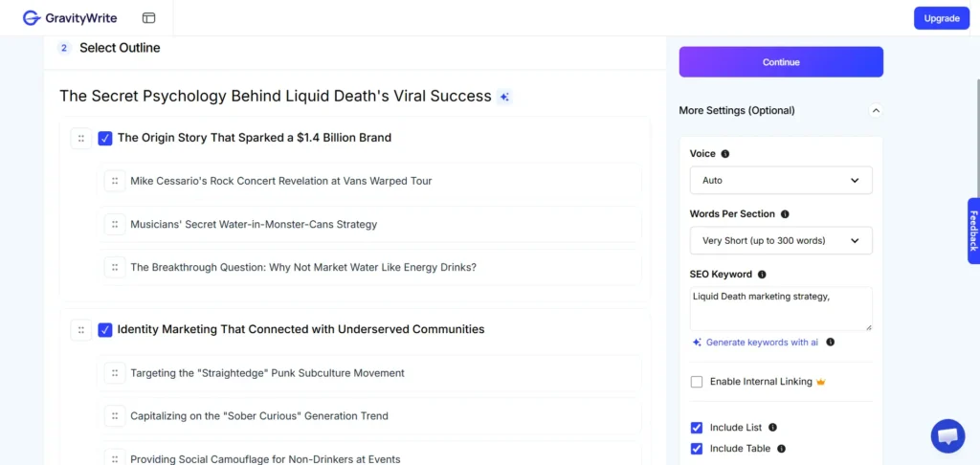980x465 pixels.
Task: Collapse the More Settings chevron
Action: click(876, 111)
